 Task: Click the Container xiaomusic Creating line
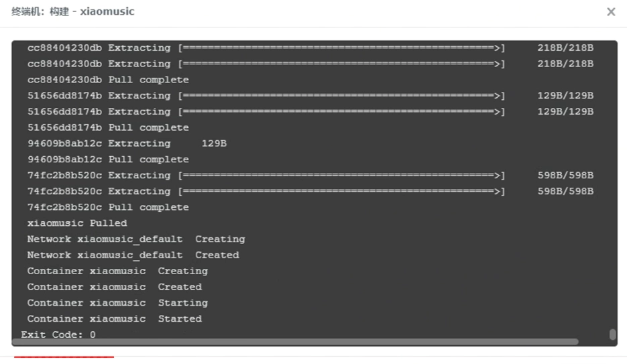(117, 271)
